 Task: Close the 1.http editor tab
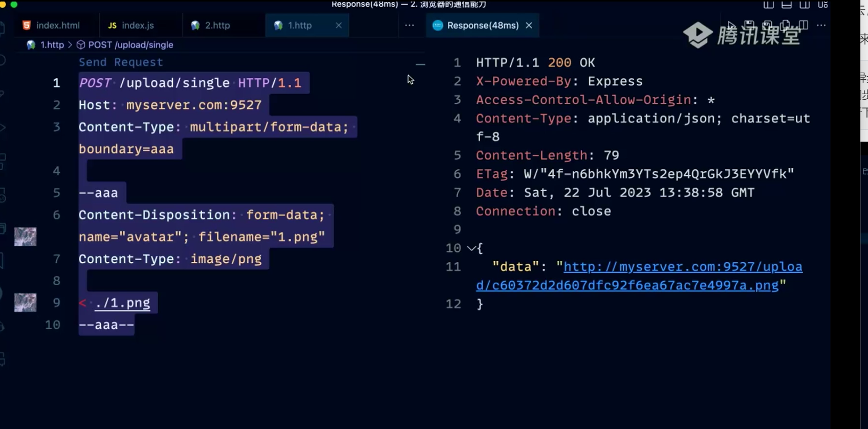tap(339, 25)
